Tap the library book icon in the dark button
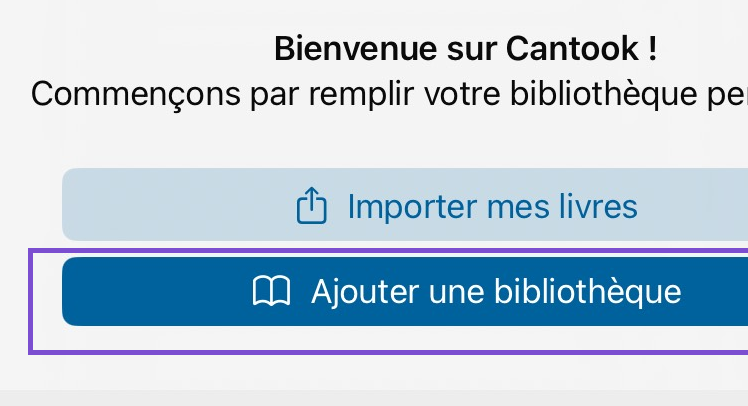Image resolution: width=748 pixels, height=406 pixels. click(x=271, y=292)
